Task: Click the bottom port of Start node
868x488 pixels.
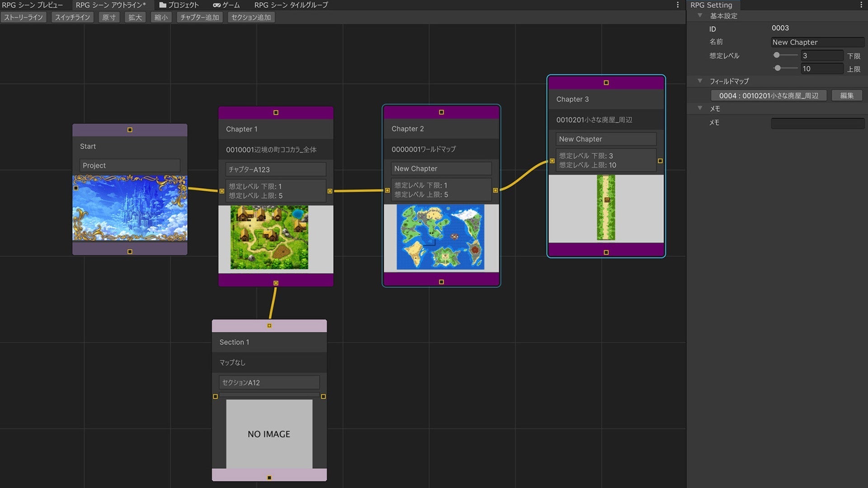Action: (130, 252)
